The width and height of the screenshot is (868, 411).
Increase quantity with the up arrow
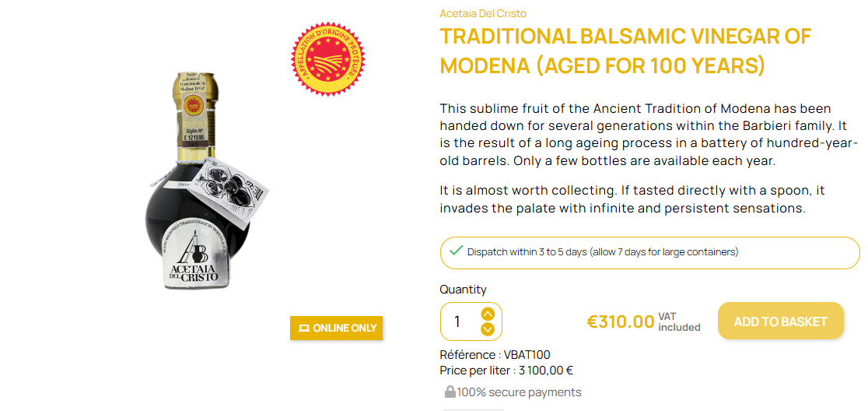click(488, 314)
